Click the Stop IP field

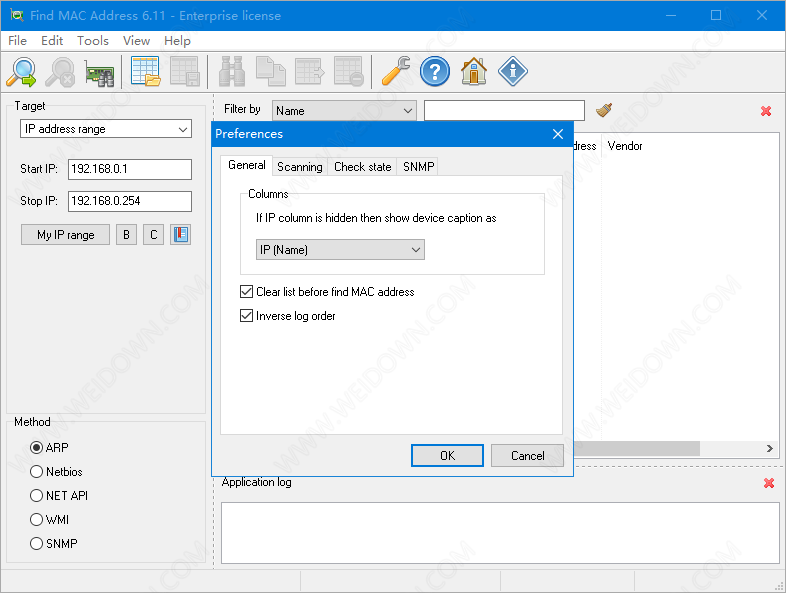tap(130, 201)
